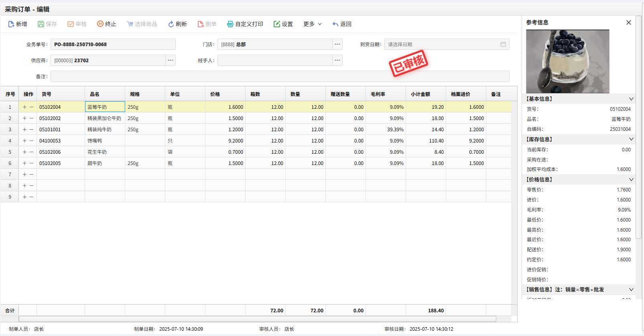The height and width of the screenshot is (336, 644).
Task: Collapse the 基本信息 section
Action: pos(631,99)
